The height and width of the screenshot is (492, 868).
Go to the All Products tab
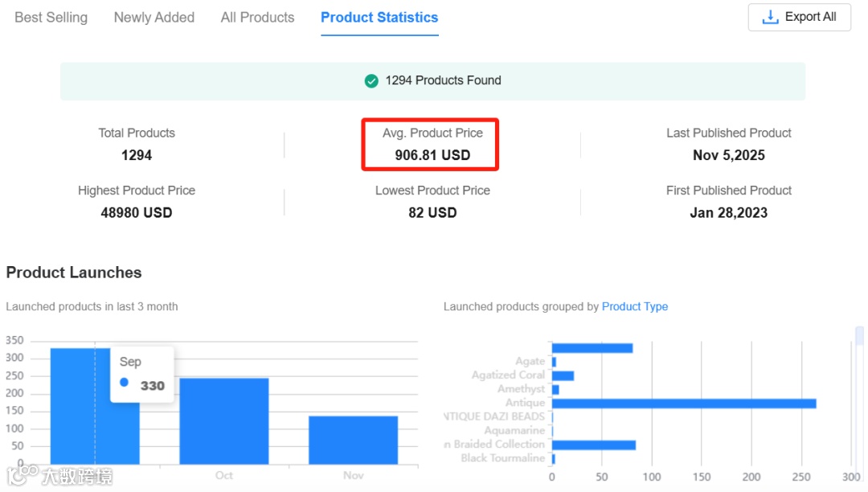[x=257, y=18]
